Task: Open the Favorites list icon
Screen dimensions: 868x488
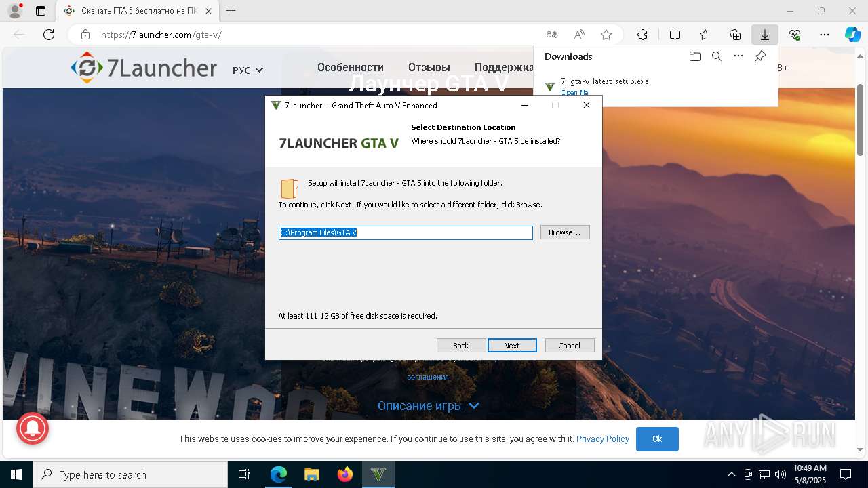Action: [705, 35]
